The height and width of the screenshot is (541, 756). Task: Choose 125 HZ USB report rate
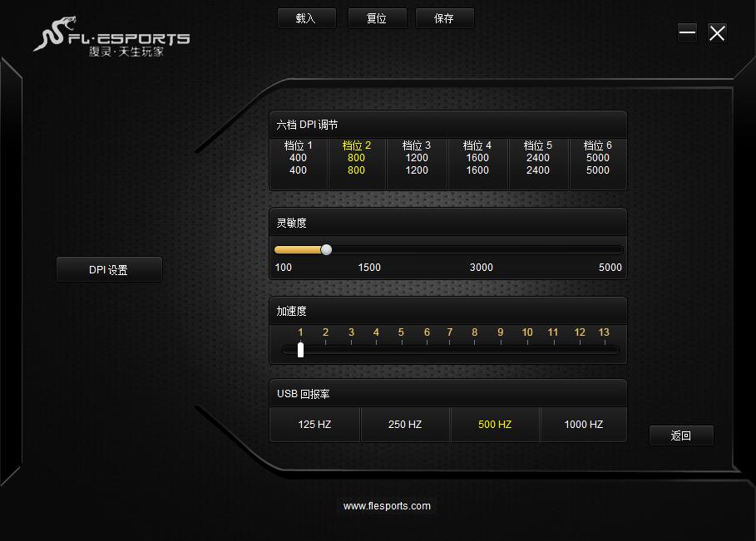(x=315, y=425)
